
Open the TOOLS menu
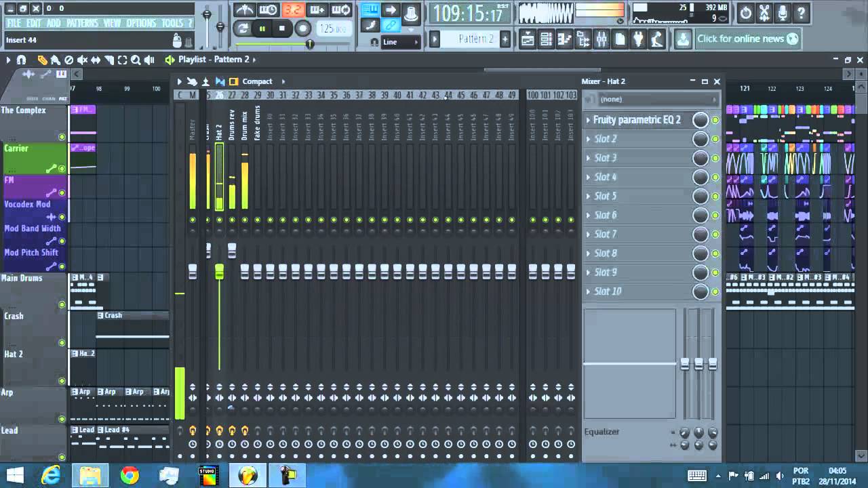[x=172, y=23]
